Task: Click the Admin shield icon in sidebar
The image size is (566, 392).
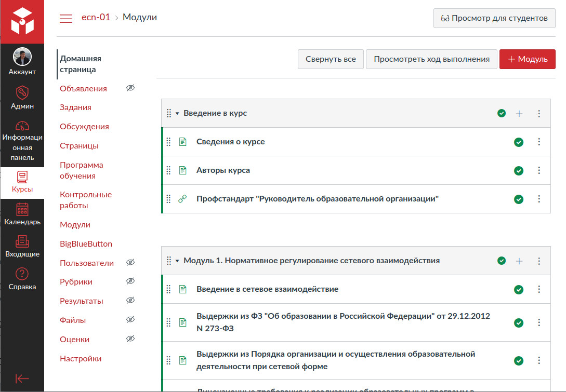Action: tap(22, 93)
